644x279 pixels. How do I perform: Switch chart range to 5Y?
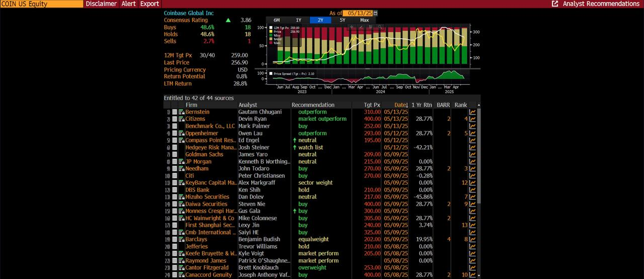(x=343, y=20)
